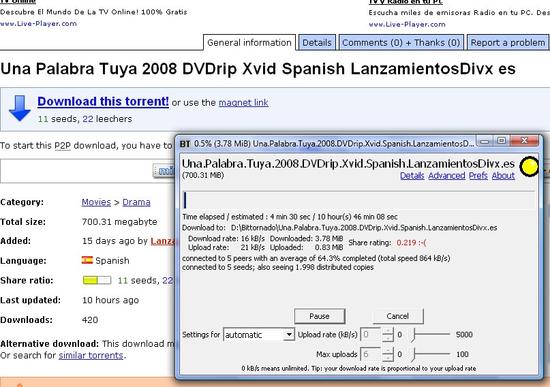
Task: Minimize the BitTornado window
Action: coord(485,141)
